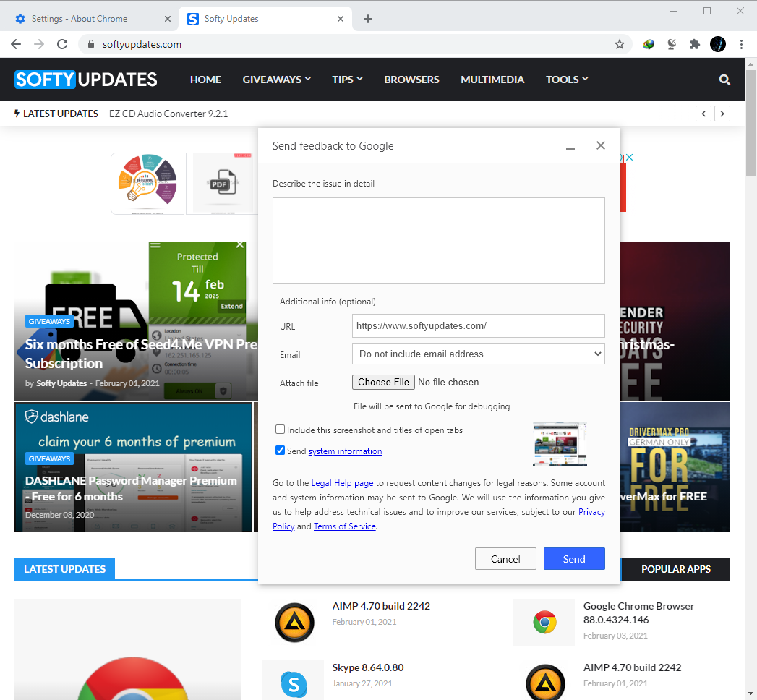
Task: Show previous latest update headline
Action: (703, 114)
